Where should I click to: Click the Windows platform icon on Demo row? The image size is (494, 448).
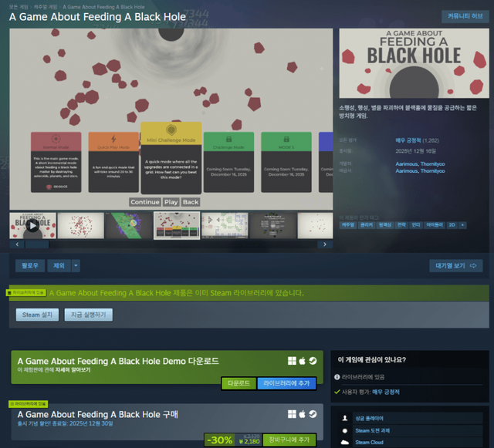point(292,361)
